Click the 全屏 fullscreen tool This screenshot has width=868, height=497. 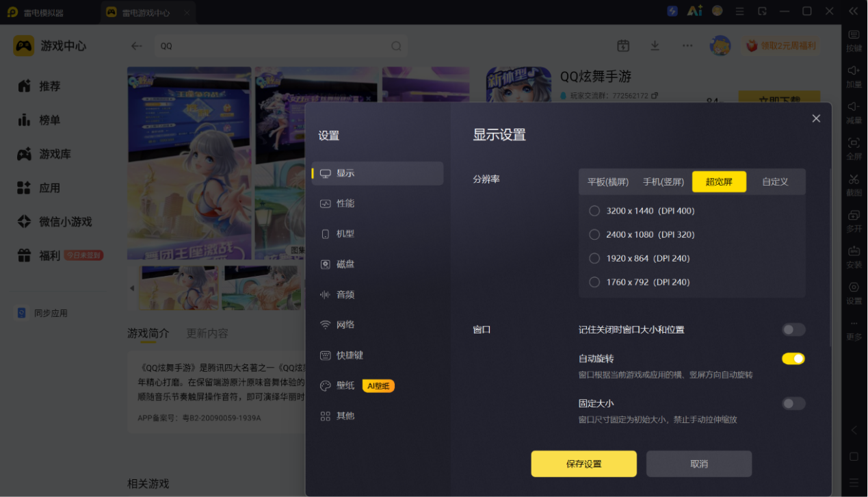[854, 148]
